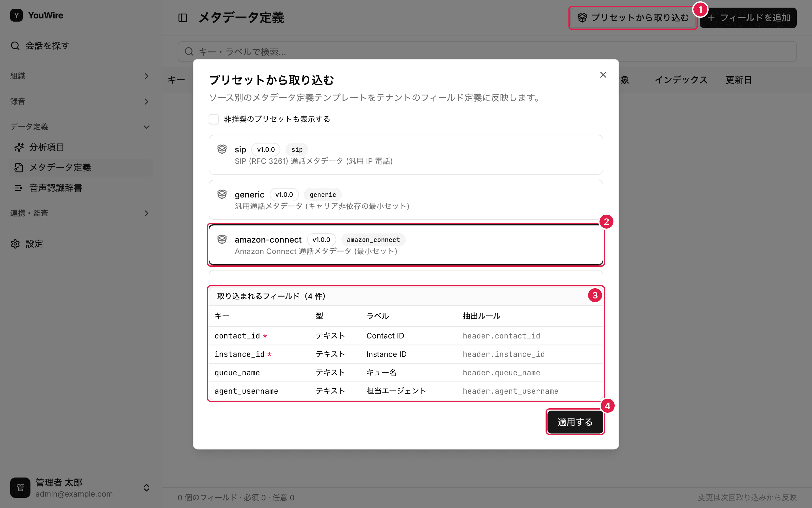
Task: Click header.agent_username extraction rule
Action: tap(510, 391)
